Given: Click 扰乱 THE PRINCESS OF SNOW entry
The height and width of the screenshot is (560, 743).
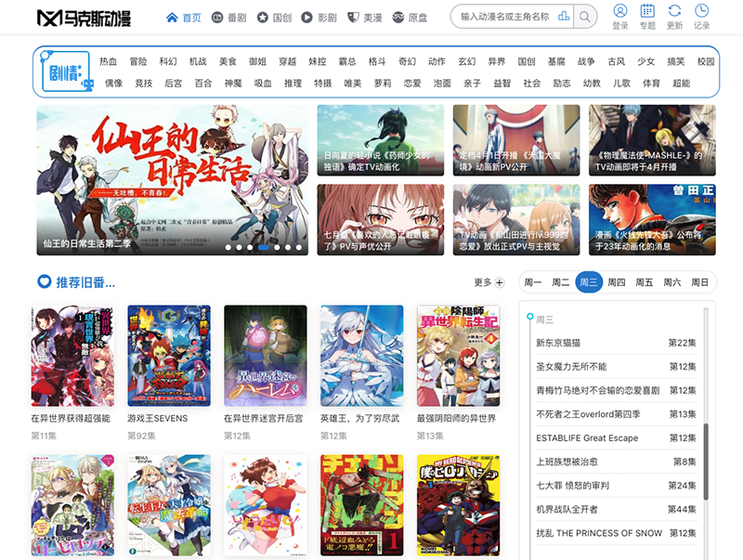Looking at the screenshot, I should tap(599, 533).
